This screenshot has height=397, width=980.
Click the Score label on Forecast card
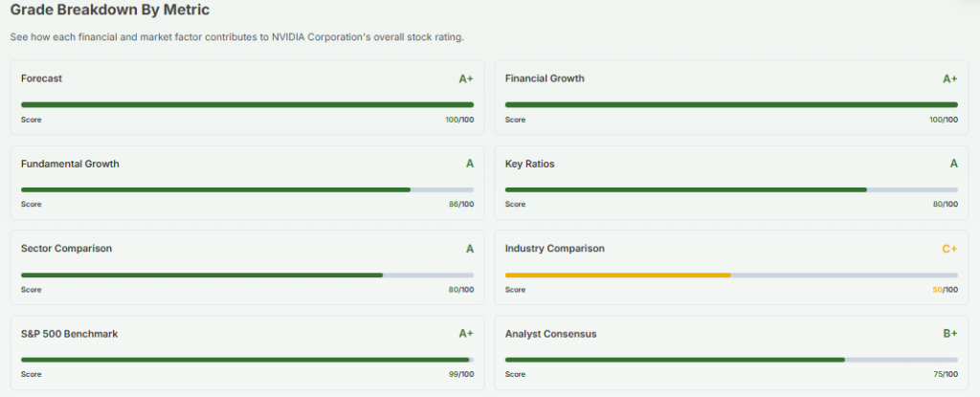coord(32,120)
